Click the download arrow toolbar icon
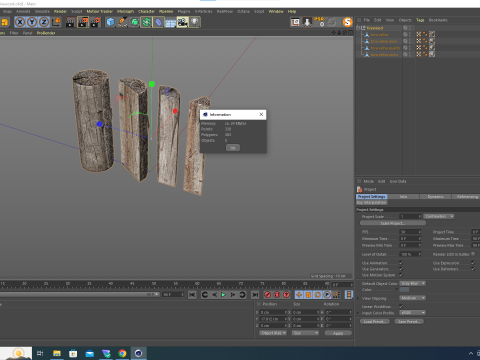 click(307, 22)
